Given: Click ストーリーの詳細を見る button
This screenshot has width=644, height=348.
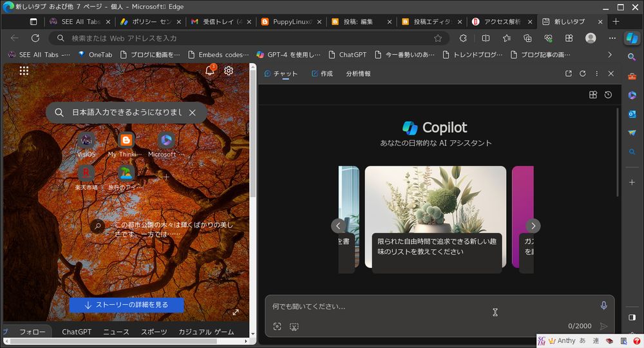Looking at the screenshot, I should click(126, 305).
